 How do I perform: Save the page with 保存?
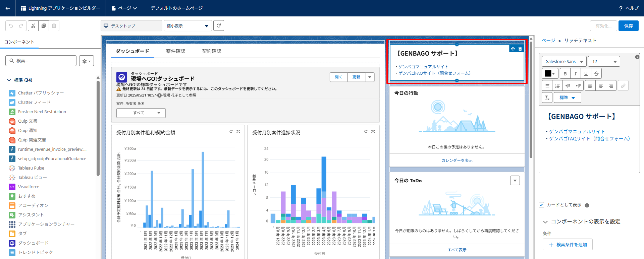click(629, 26)
